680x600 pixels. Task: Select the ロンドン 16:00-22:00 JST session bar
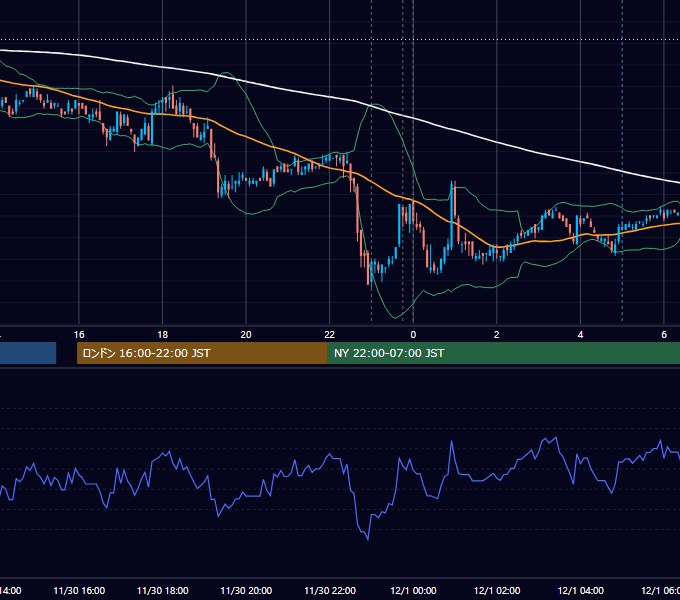(202, 353)
